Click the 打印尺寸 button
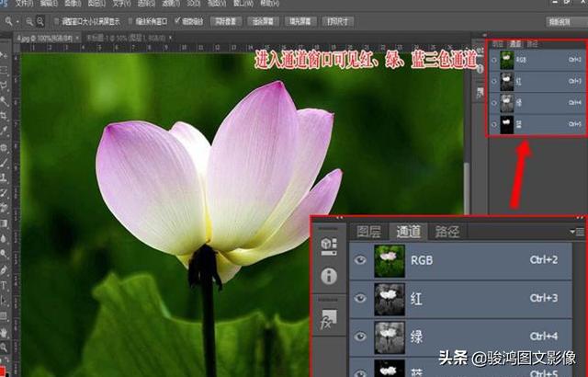Image resolution: width=588 pixels, height=377 pixels. (338, 21)
